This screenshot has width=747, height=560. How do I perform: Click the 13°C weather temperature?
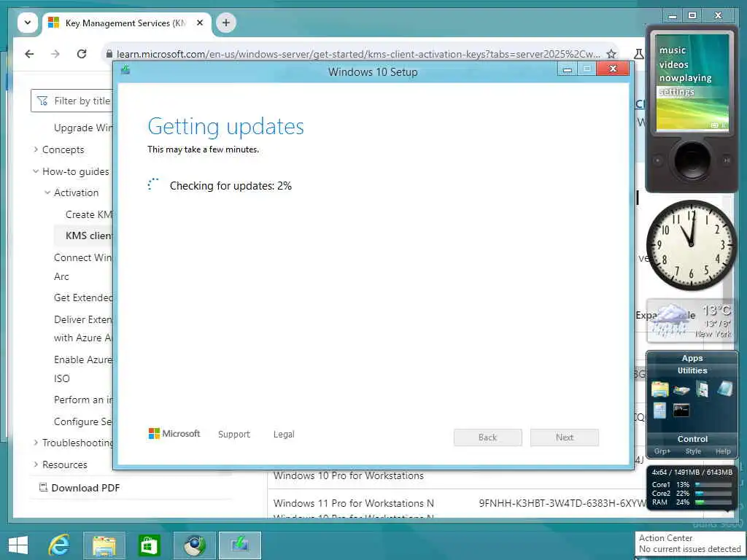pyautogui.click(x=716, y=311)
